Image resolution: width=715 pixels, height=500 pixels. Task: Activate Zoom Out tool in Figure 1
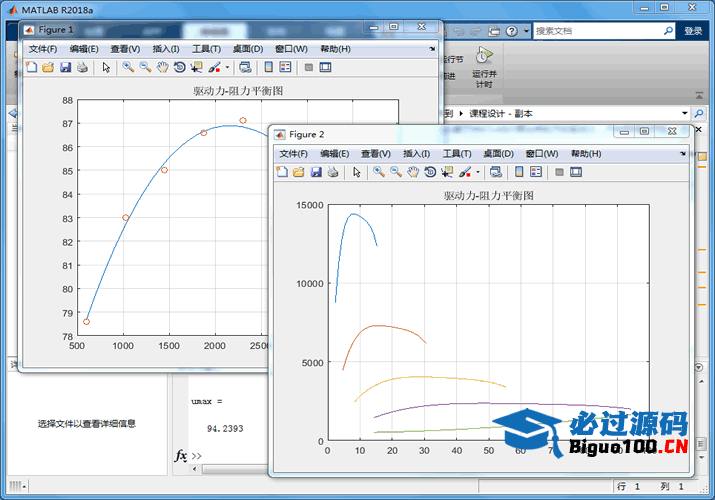click(x=145, y=67)
